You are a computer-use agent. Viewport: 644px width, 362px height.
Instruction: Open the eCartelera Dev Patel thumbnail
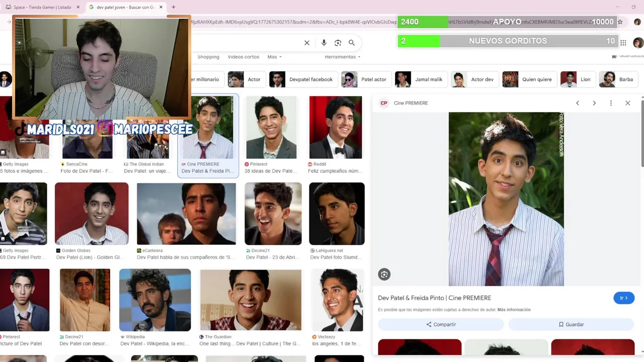pyautogui.click(x=186, y=214)
